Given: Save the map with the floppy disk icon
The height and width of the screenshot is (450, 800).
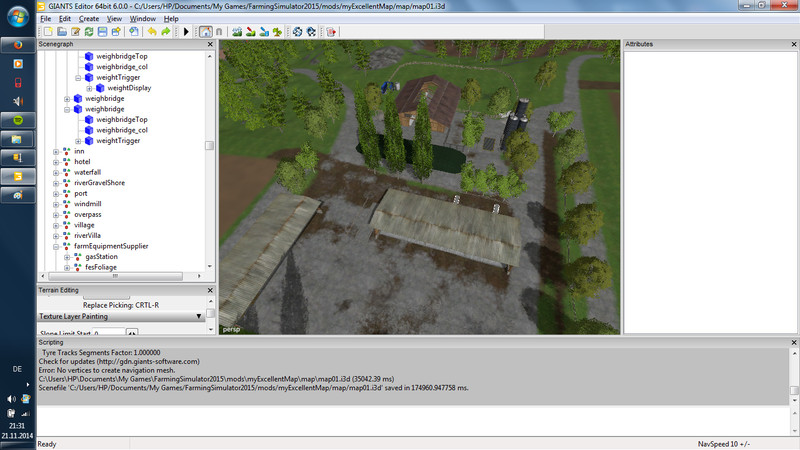Looking at the screenshot, I should (x=102, y=32).
